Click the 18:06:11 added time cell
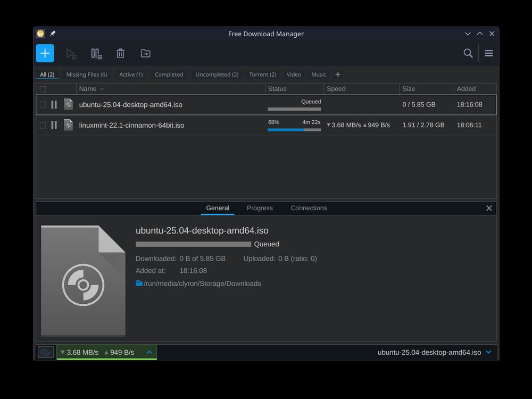 [469, 125]
